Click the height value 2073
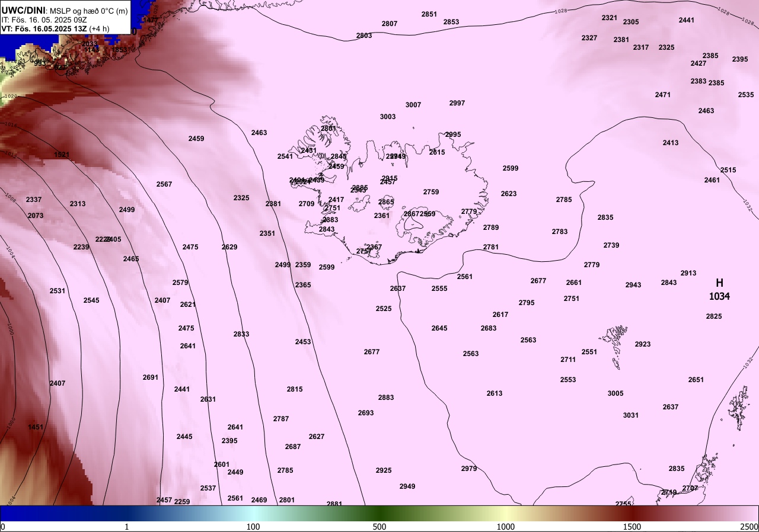The image size is (759, 532). (x=36, y=216)
